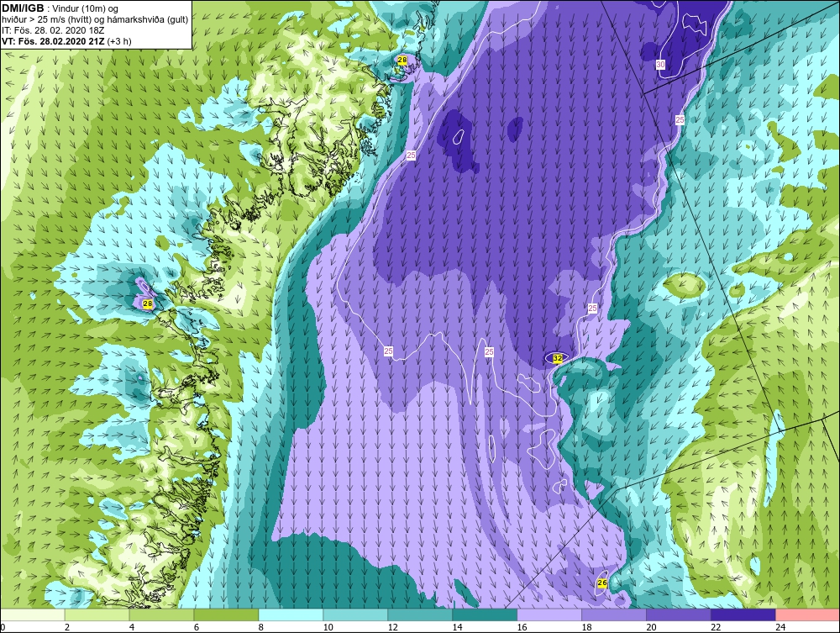This screenshot has width=840, height=633.
Task: Click the scale value 18 label
Action: click(x=586, y=627)
